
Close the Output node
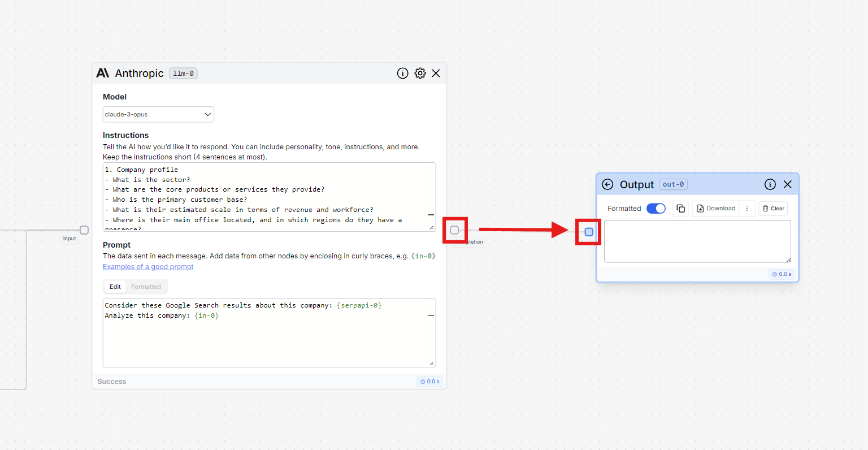tap(788, 184)
